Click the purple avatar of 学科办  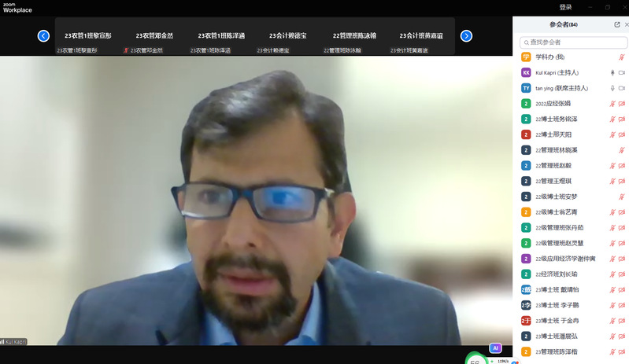coord(526,57)
